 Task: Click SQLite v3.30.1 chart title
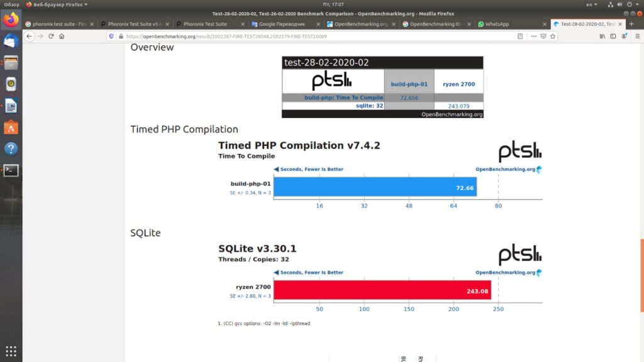(x=257, y=249)
